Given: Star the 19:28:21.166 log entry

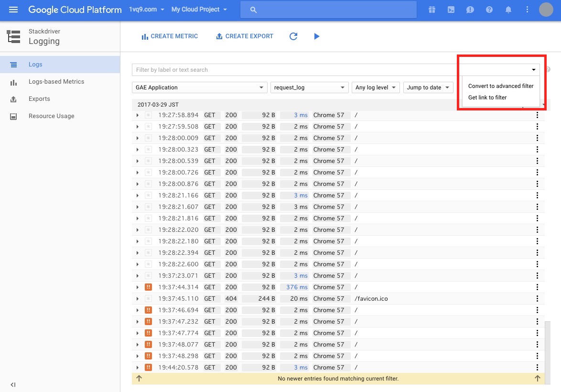Looking at the screenshot, I should coord(148,195).
